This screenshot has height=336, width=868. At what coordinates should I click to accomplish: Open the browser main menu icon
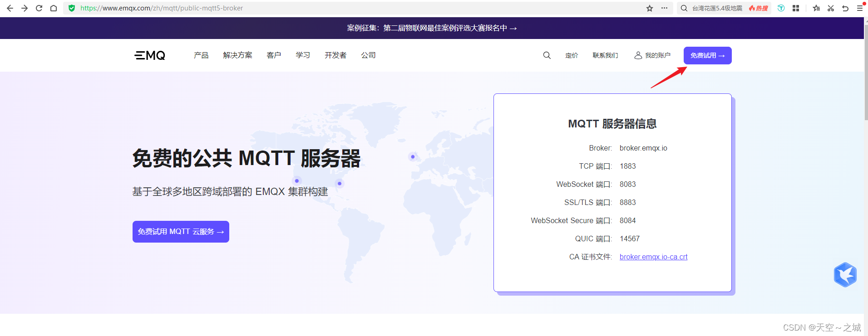pos(860,8)
